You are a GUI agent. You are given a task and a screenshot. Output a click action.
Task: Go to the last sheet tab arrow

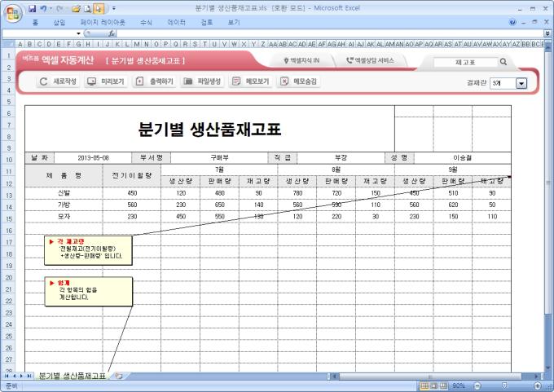click(29, 376)
